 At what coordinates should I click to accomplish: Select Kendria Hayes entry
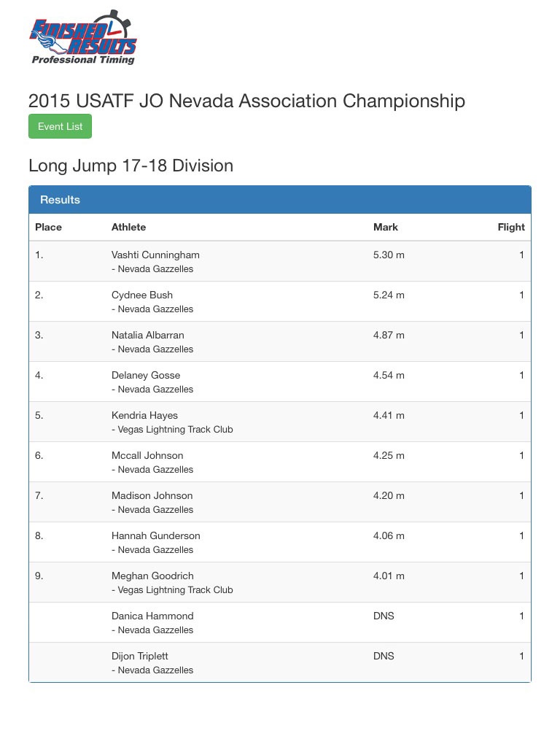(x=144, y=416)
